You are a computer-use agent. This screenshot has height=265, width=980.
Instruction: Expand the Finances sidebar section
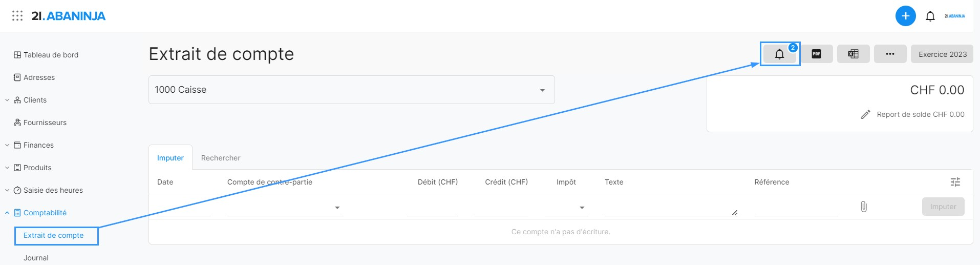[7, 145]
